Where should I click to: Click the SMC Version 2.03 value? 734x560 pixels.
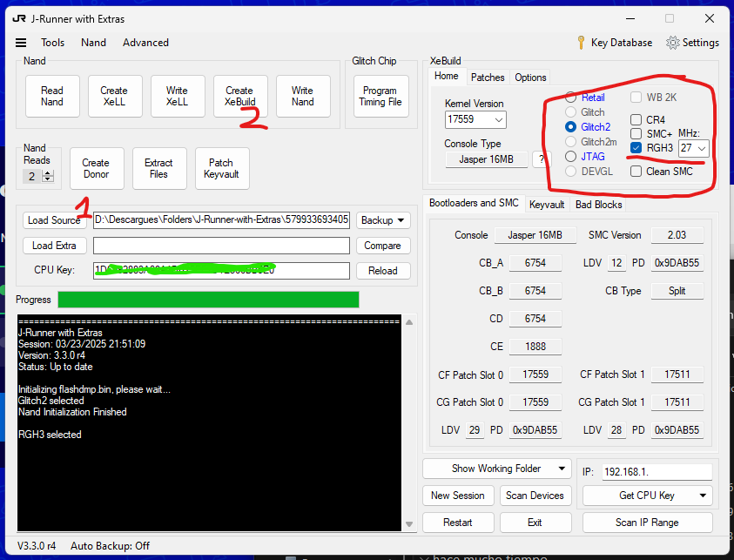coord(677,235)
